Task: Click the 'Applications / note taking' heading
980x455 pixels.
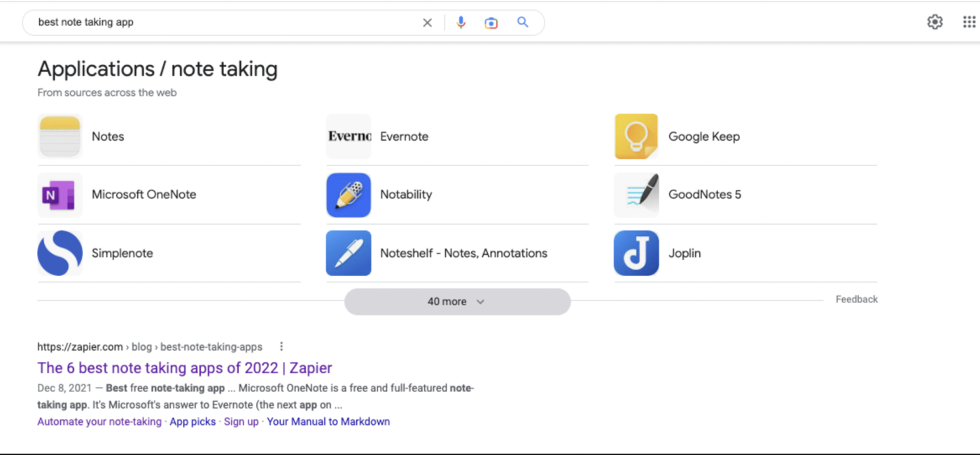Action: 157,69
